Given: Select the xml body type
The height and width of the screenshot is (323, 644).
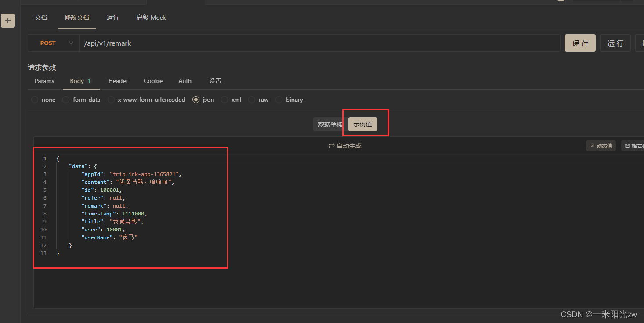Looking at the screenshot, I should tap(224, 100).
